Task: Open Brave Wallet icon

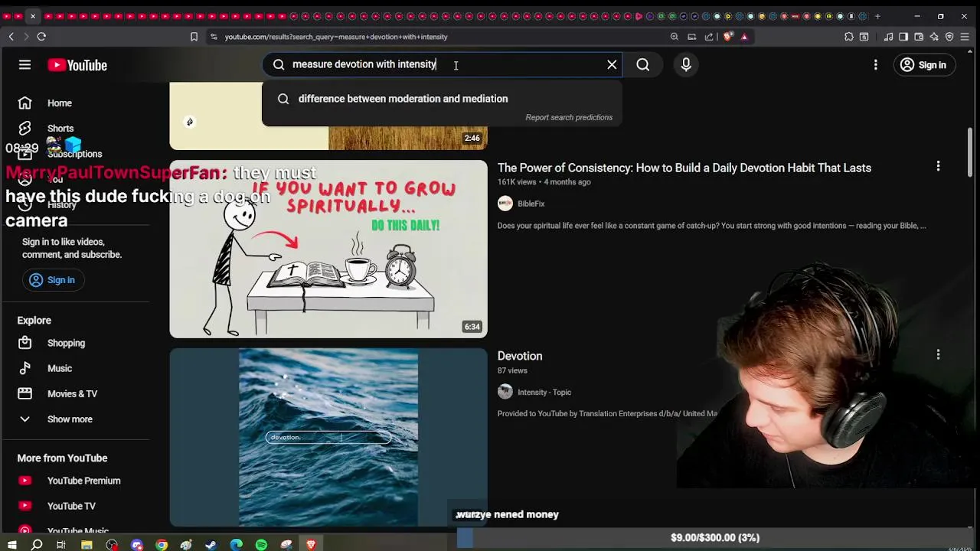Action: [919, 37]
